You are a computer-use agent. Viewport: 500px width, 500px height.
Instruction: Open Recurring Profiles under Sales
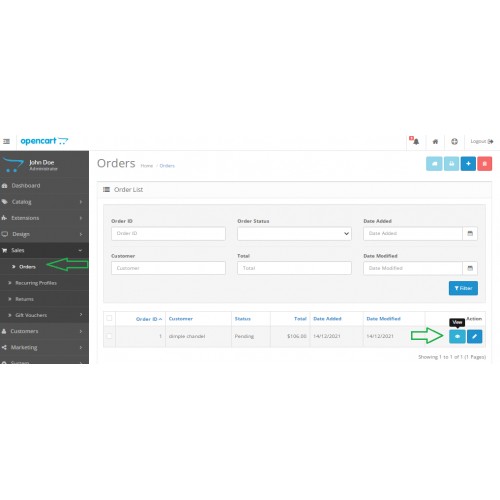[x=36, y=283]
